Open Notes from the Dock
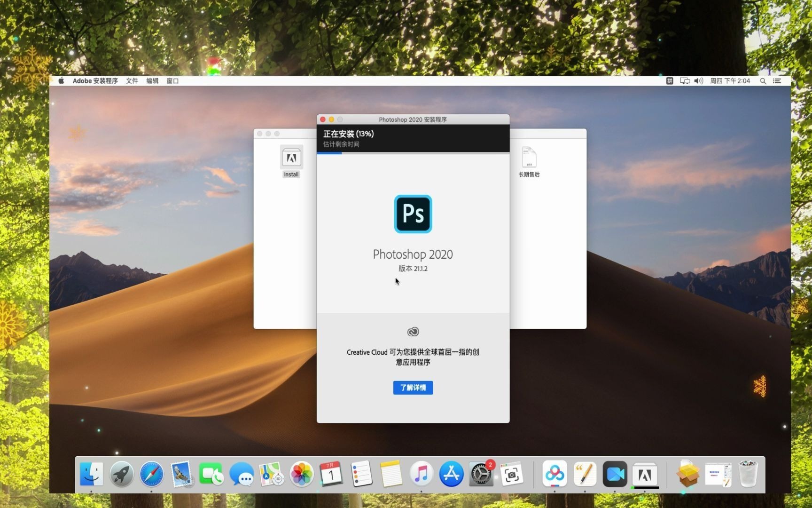Viewport: 812px width, 508px height. (x=391, y=474)
